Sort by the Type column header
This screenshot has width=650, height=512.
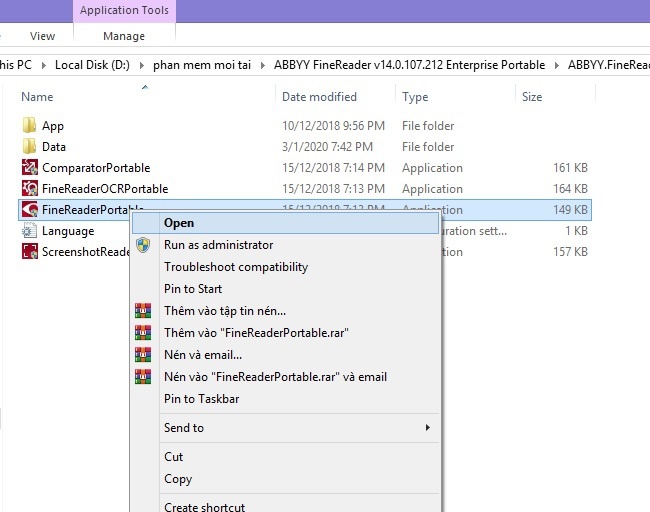(x=415, y=97)
